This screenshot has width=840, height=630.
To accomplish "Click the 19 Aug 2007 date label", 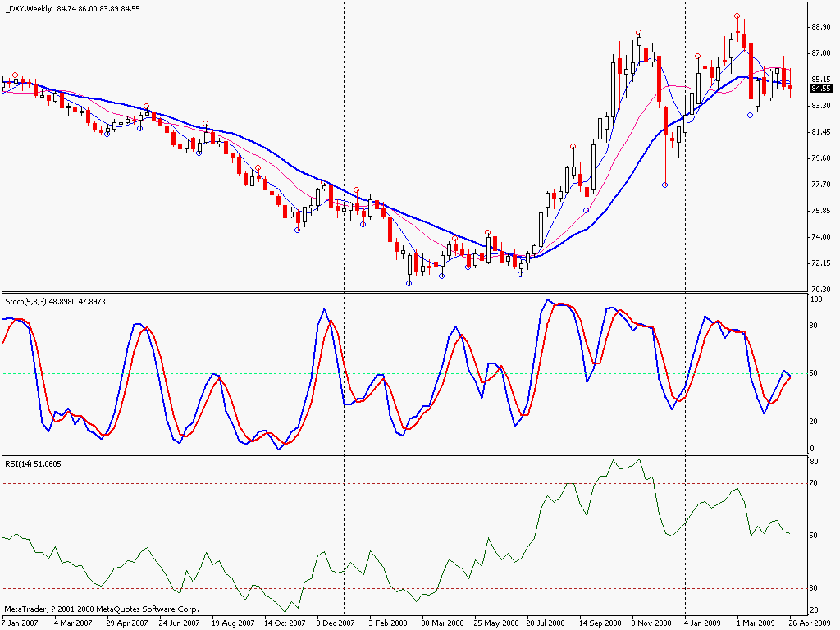I will (232, 623).
